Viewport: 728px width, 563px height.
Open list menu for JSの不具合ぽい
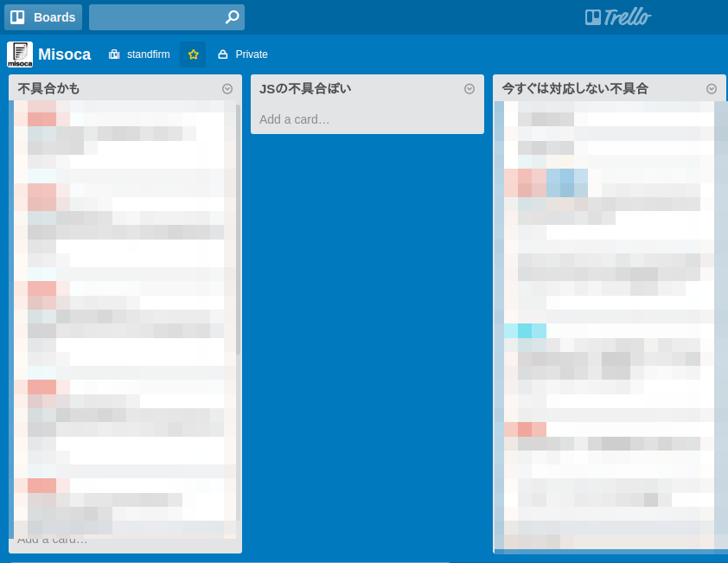click(x=469, y=89)
